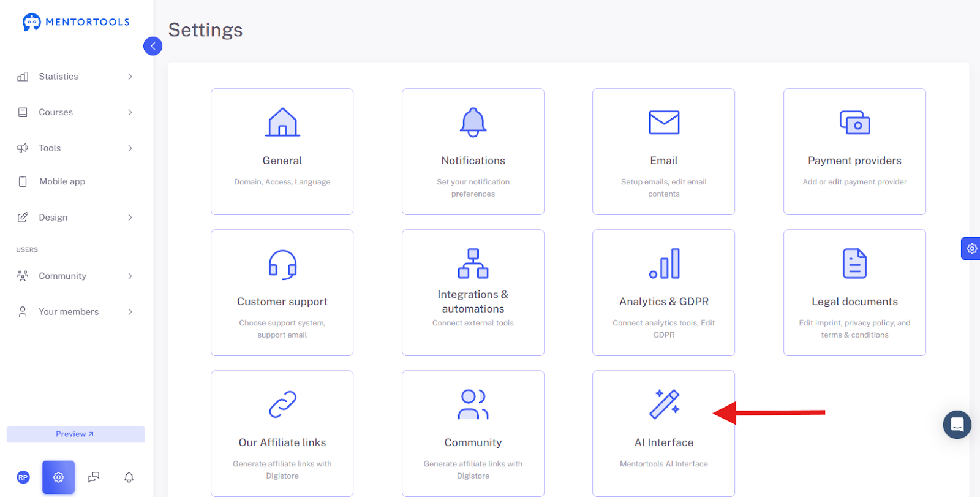Click the Email envelope icon
The image size is (980, 497).
coord(664,123)
